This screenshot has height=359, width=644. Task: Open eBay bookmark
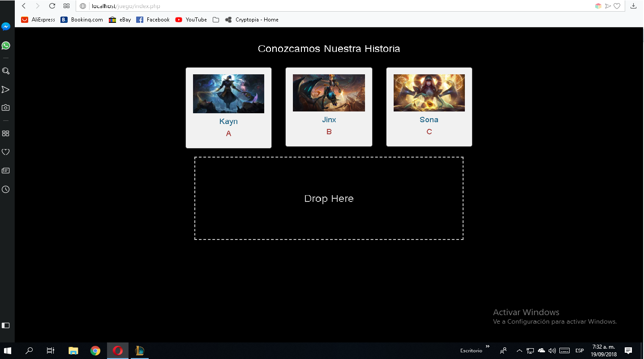pyautogui.click(x=120, y=20)
